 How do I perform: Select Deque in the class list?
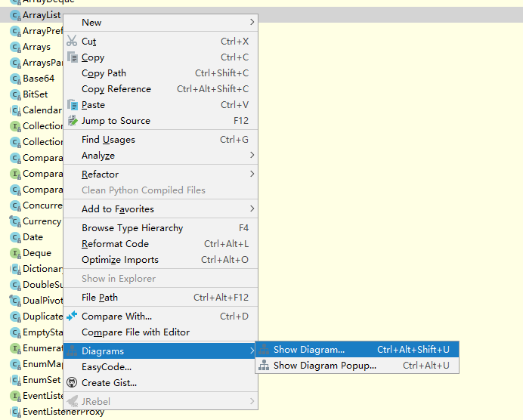pos(37,253)
